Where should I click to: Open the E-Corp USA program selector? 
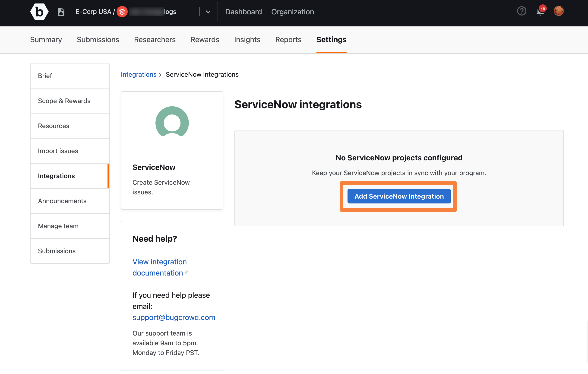click(144, 12)
